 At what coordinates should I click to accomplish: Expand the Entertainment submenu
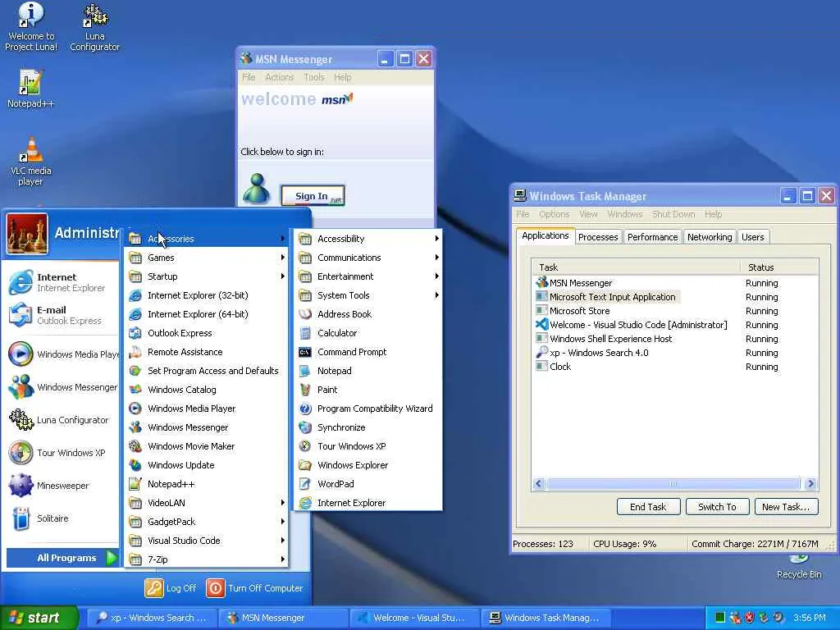tap(366, 276)
